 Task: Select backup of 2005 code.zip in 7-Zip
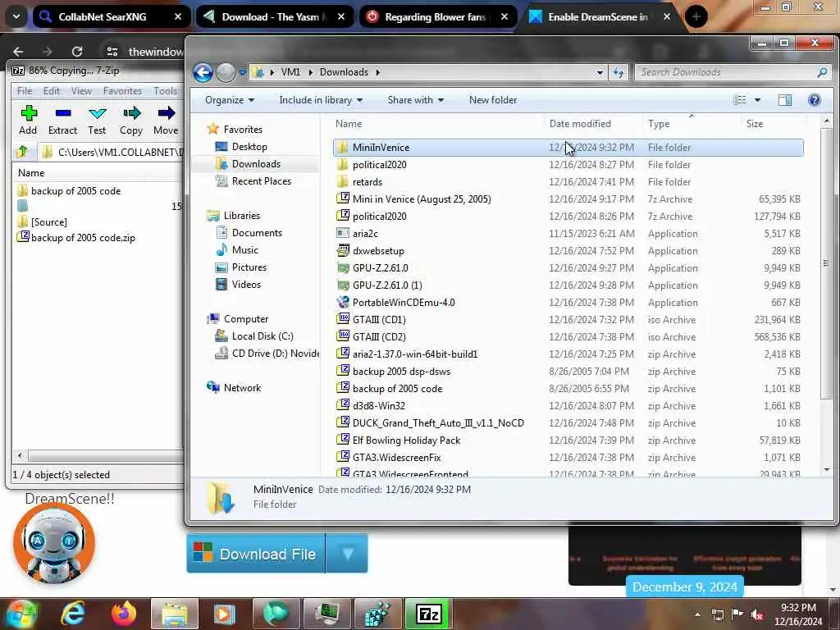(83, 237)
